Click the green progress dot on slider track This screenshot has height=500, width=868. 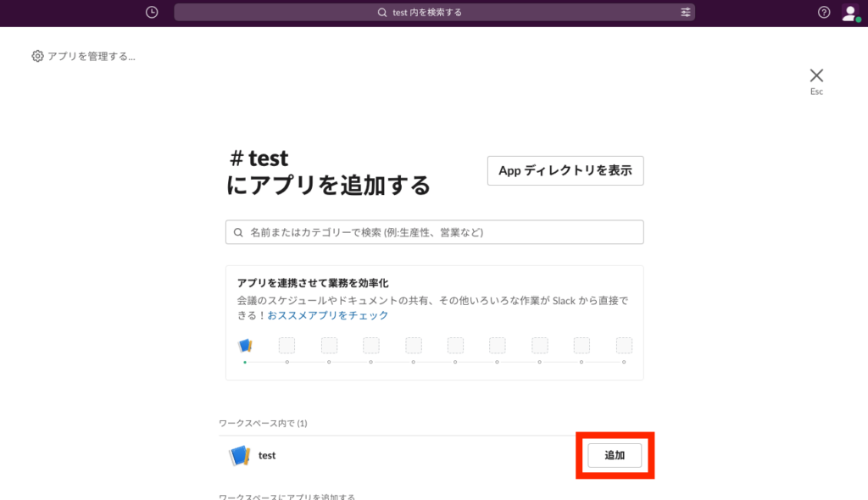[x=245, y=362]
